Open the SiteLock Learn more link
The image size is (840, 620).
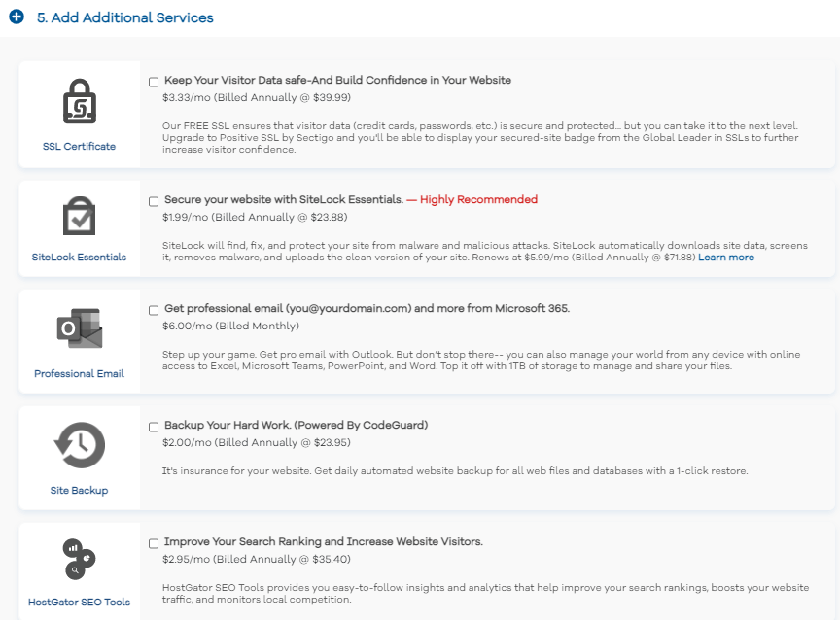click(x=726, y=258)
